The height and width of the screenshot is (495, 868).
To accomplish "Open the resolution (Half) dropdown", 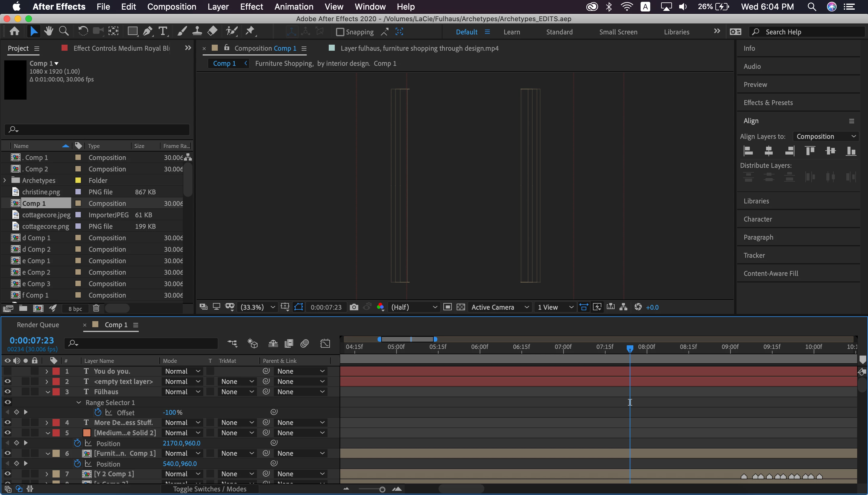I will 413,307.
